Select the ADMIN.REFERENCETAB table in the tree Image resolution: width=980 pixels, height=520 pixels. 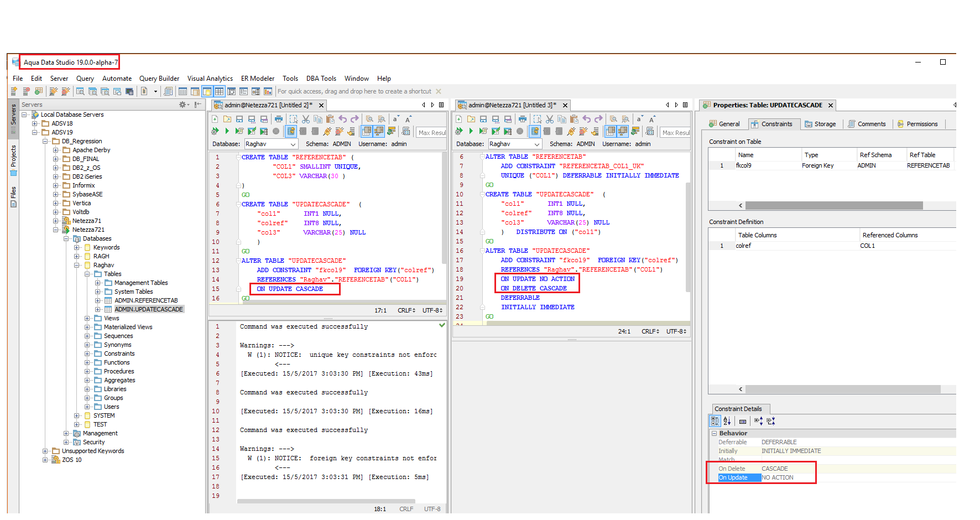tap(146, 300)
